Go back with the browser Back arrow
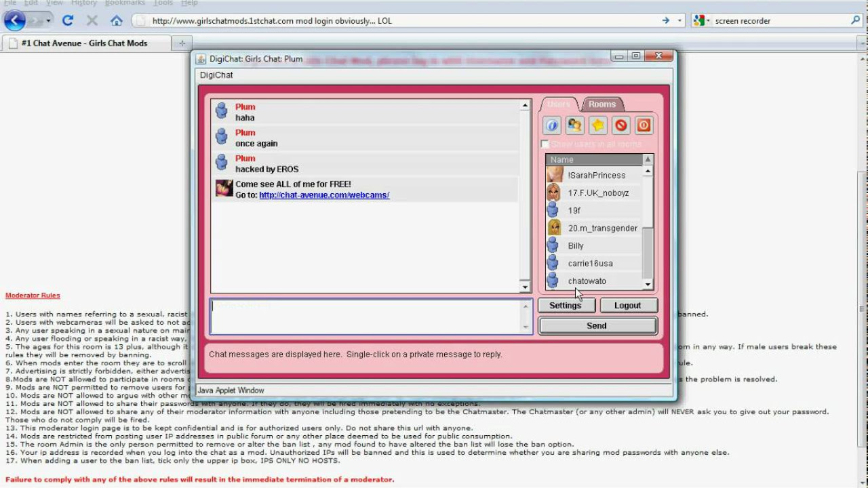 click(14, 21)
